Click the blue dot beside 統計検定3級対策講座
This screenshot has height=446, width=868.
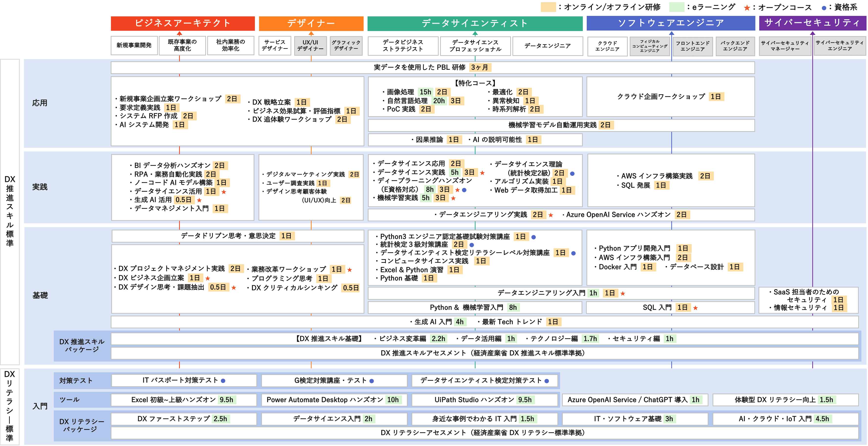(x=472, y=245)
